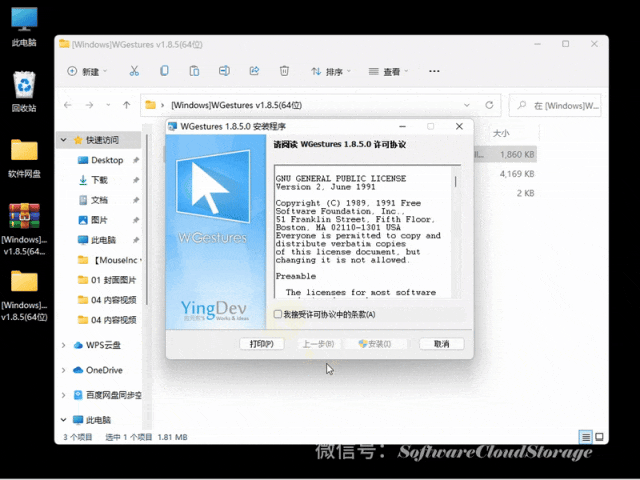
Task: Expand the 百度网盘同步空 tree node
Action: click(x=64, y=395)
